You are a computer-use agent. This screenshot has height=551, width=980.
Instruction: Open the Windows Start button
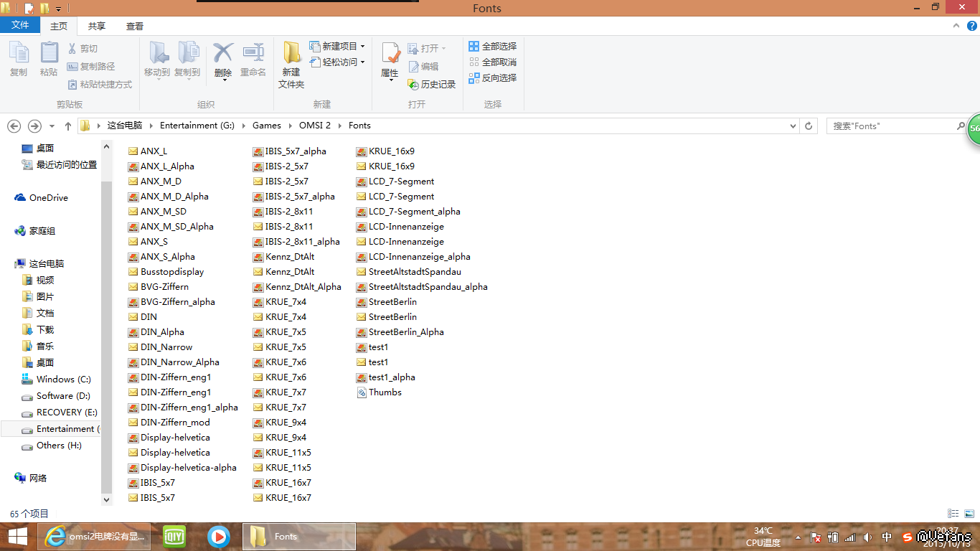coord(18,537)
